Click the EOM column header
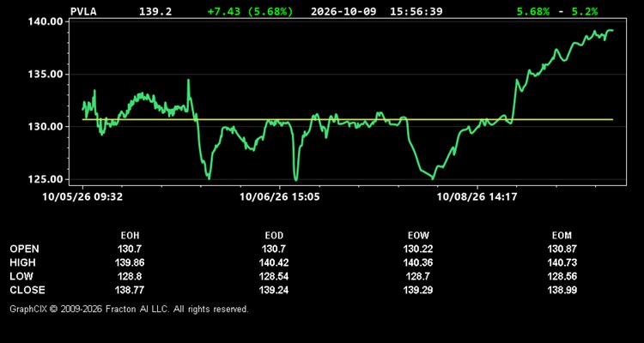Viewport: 644px width, 343px height. [x=562, y=236]
